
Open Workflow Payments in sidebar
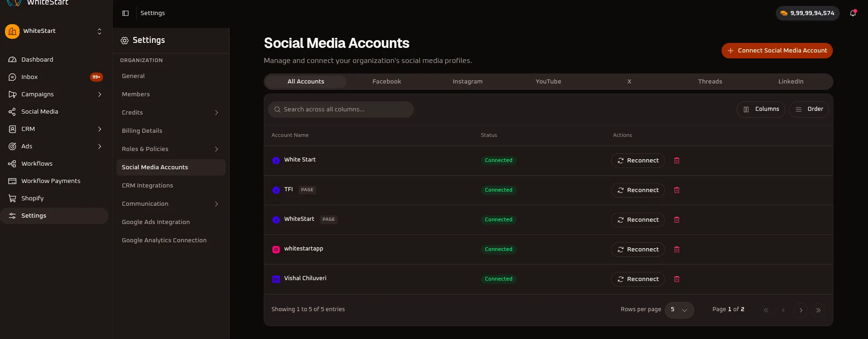pos(54,181)
